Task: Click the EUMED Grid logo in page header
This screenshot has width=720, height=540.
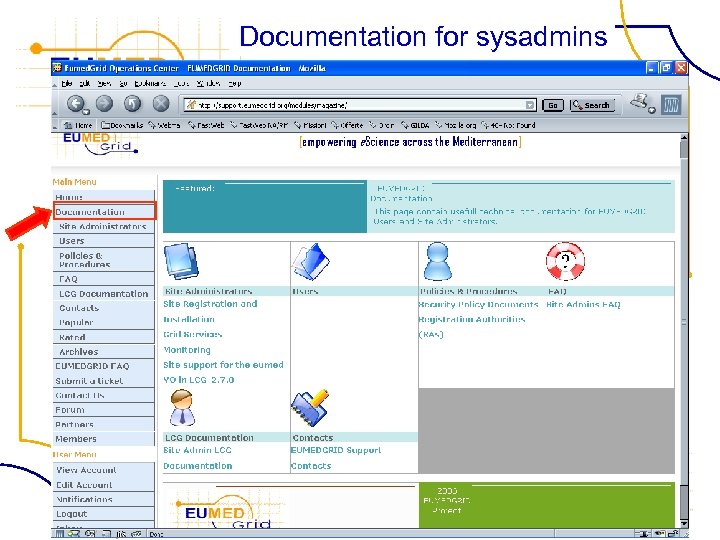Action: pos(100,144)
